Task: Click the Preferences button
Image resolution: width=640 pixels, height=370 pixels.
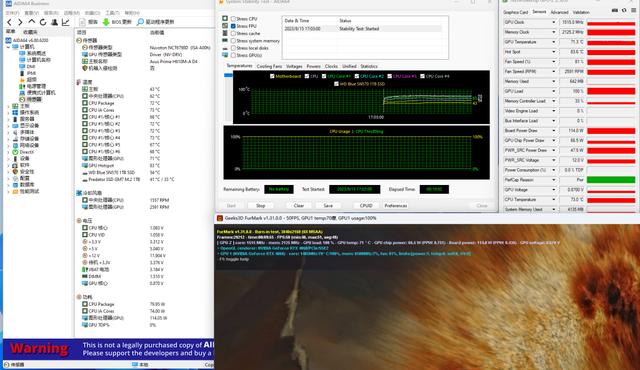Action: pos(396,206)
